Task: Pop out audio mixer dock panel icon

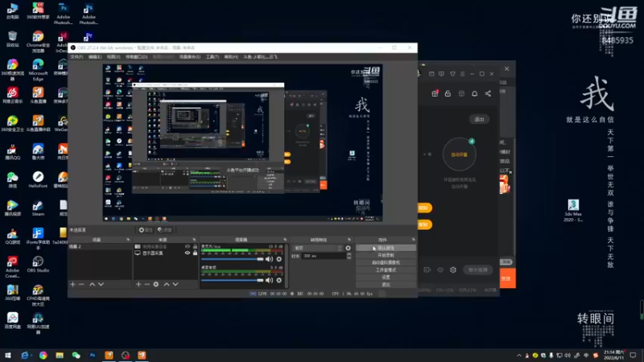Action: (285, 240)
